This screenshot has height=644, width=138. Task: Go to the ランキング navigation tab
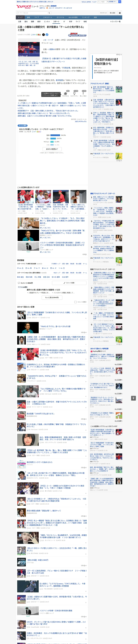click(x=86, y=17)
